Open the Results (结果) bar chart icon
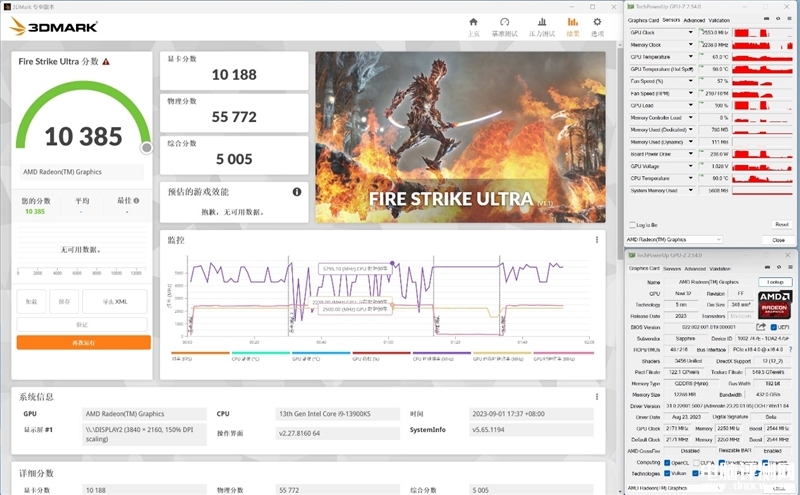Image resolution: width=800 pixels, height=495 pixels. 573,22
